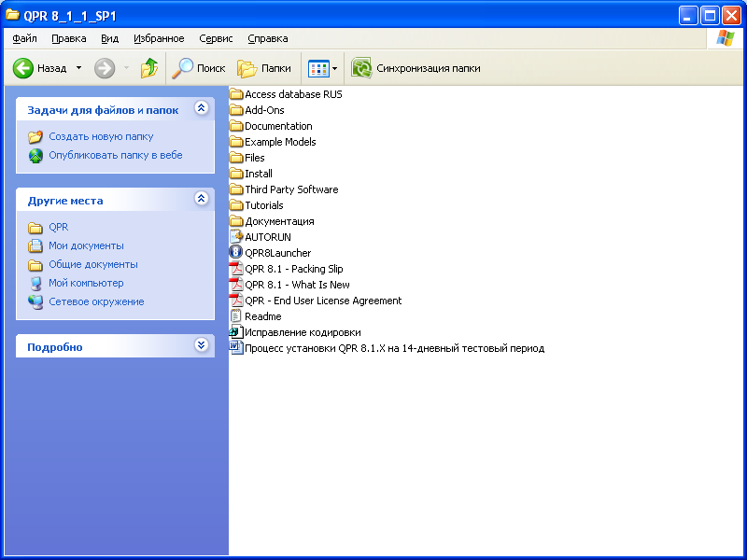The image size is (747, 560).
Task: Click Синхронизация папки sync icon
Action: tap(361, 68)
